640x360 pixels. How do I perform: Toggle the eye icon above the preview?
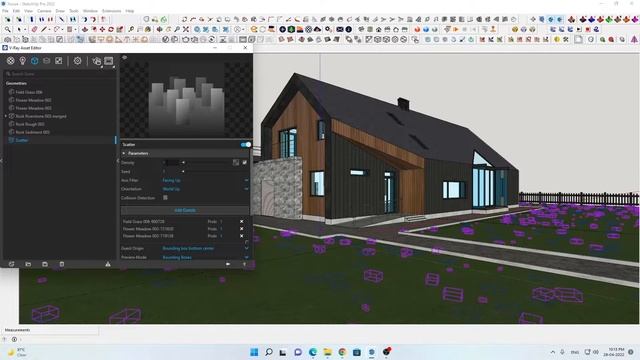pos(124,58)
